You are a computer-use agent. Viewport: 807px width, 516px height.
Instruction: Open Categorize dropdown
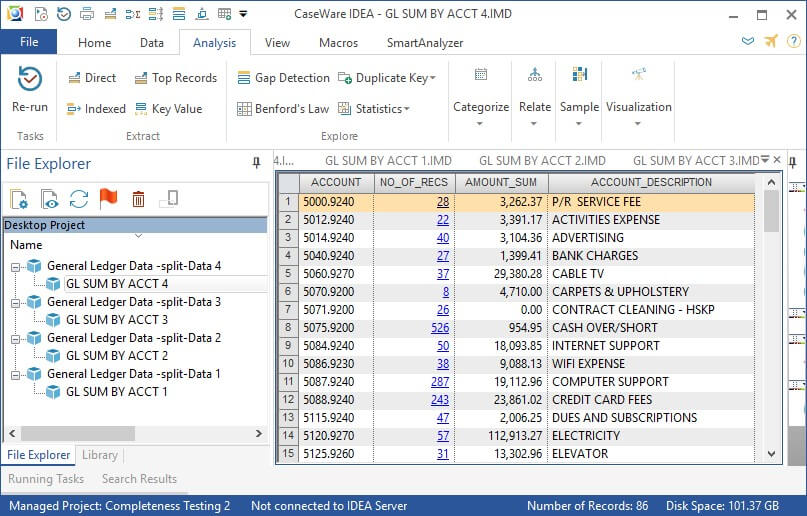(481, 123)
